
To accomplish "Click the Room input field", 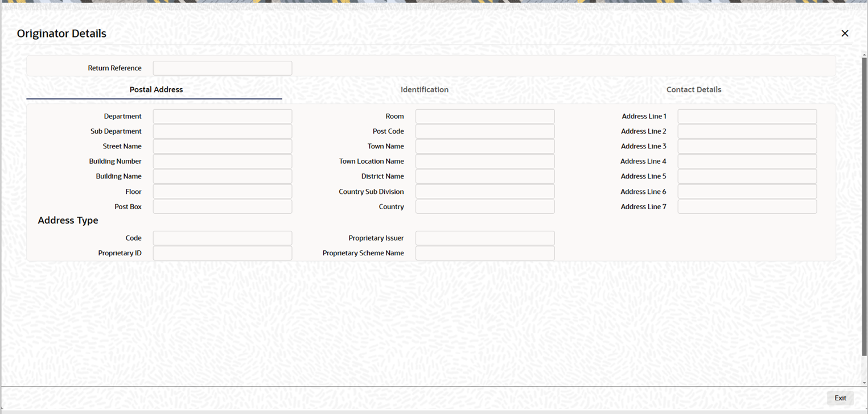I will point(485,117).
